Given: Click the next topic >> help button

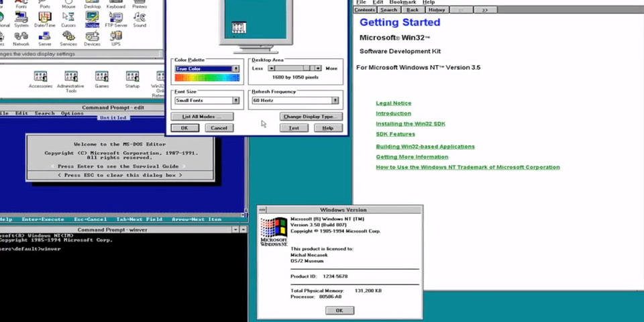Looking at the screenshot, I should click(485, 10).
